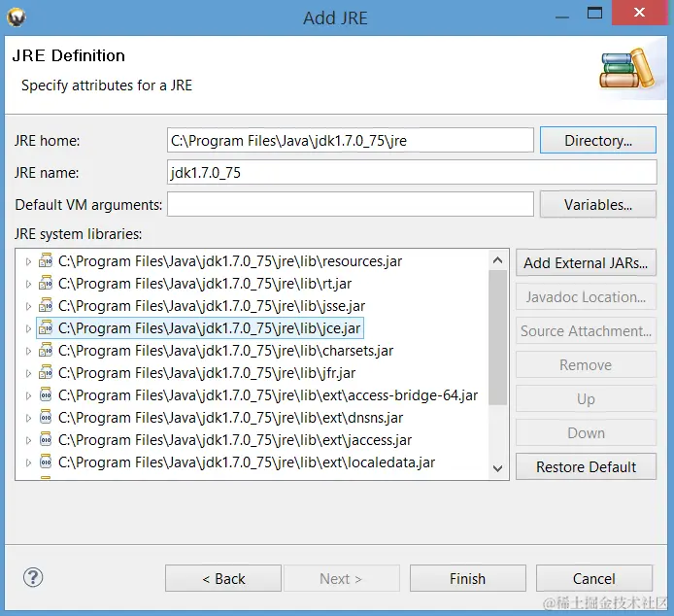This screenshot has height=616, width=674.
Task: Click the jar icon beside jsse.jar
Action: coord(46,305)
